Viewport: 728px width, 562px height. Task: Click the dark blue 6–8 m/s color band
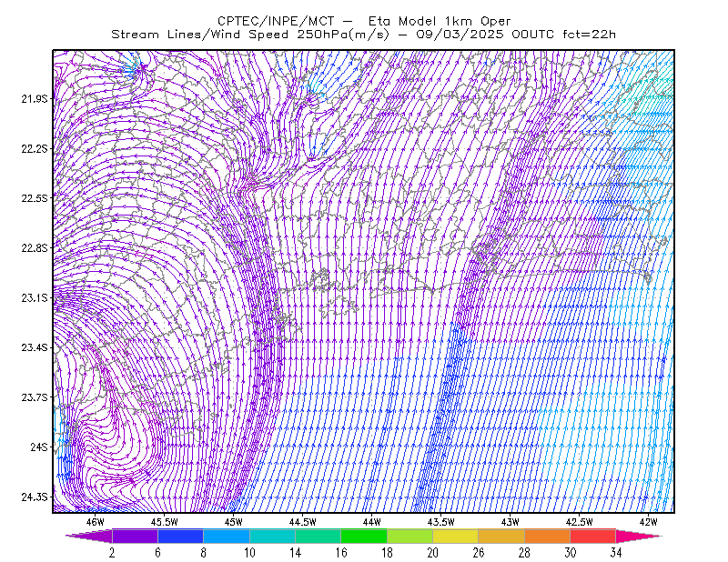tap(180, 536)
